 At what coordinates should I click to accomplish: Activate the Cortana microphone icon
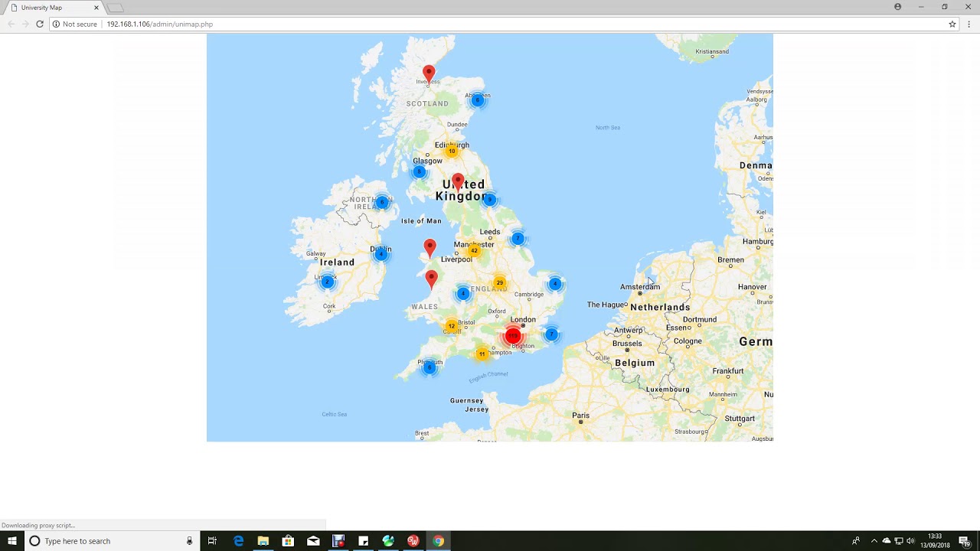pyautogui.click(x=189, y=541)
